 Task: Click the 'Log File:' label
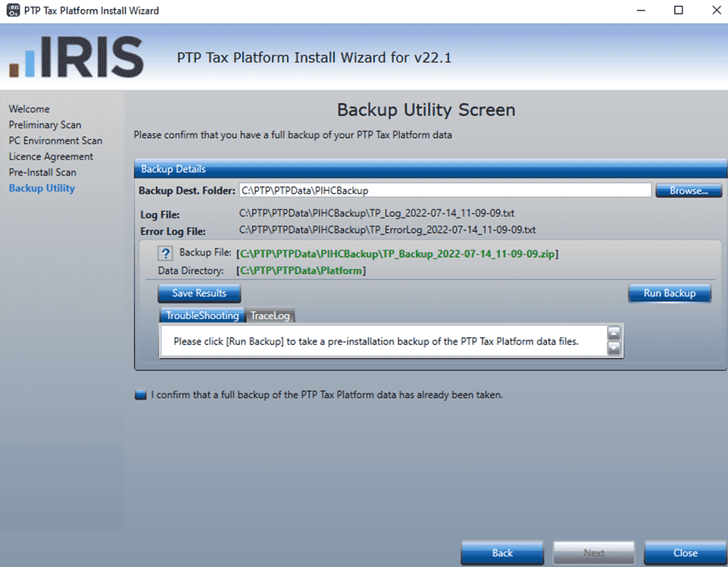pyautogui.click(x=160, y=215)
